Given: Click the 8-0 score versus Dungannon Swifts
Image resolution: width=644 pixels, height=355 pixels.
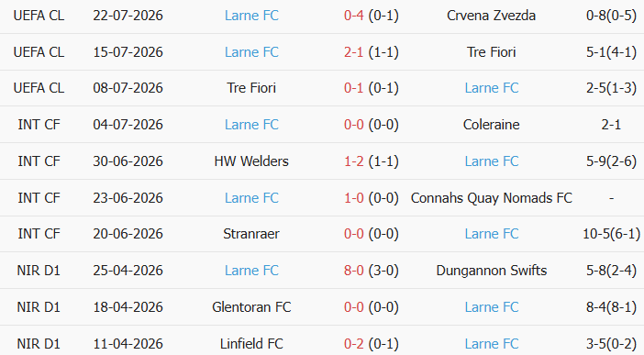Looking at the screenshot, I should click(353, 271).
